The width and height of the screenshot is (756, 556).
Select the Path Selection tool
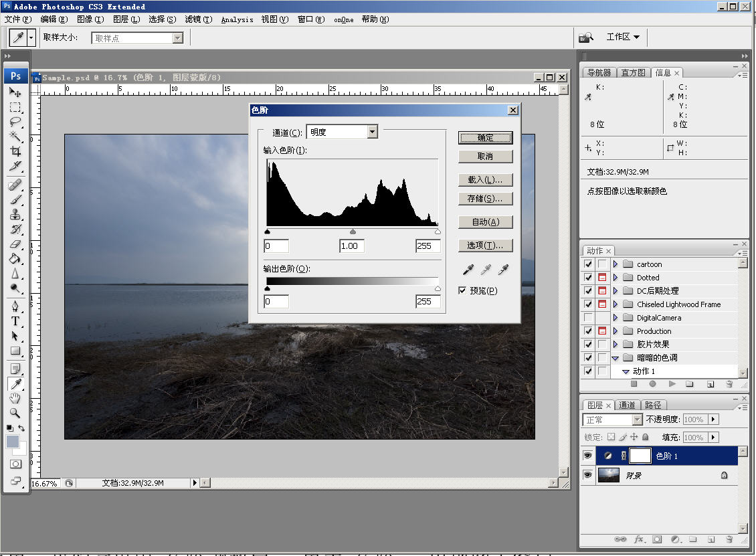tap(15, 336)
